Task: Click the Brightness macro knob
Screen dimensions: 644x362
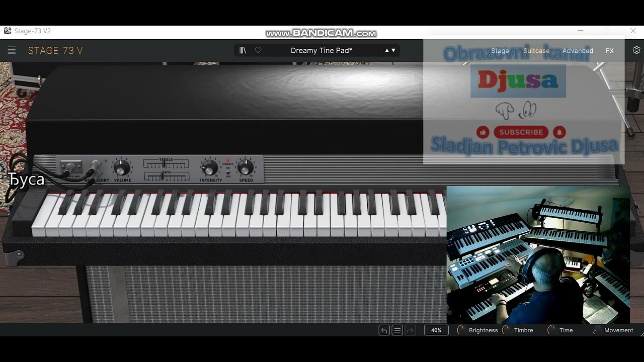Action: pyautogui.click(x=461, y=330)
